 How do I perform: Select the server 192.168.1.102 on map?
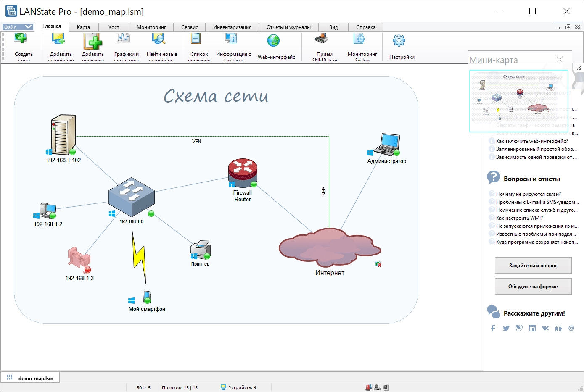[63, 135]
